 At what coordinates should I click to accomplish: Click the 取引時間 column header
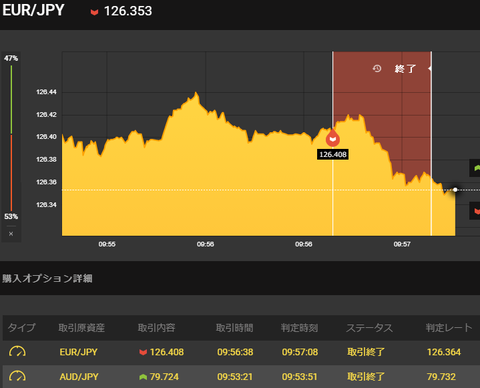(x=235, y=328)
